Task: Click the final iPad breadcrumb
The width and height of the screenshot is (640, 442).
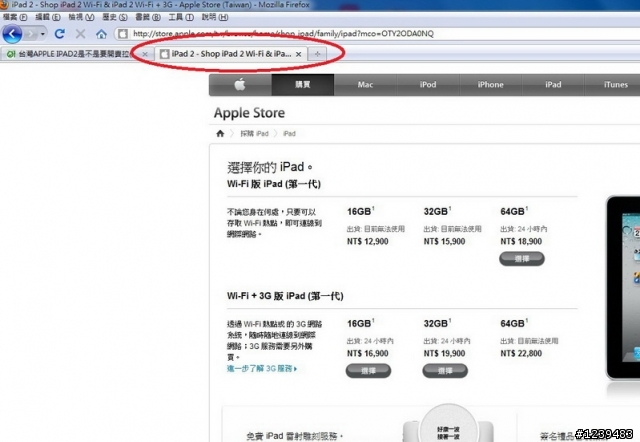Action: pos(289,133)
